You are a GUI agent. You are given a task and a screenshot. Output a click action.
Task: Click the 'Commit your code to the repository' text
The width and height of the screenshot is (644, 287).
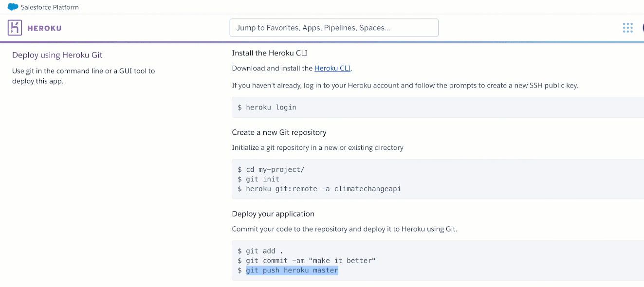pos(345,229)
